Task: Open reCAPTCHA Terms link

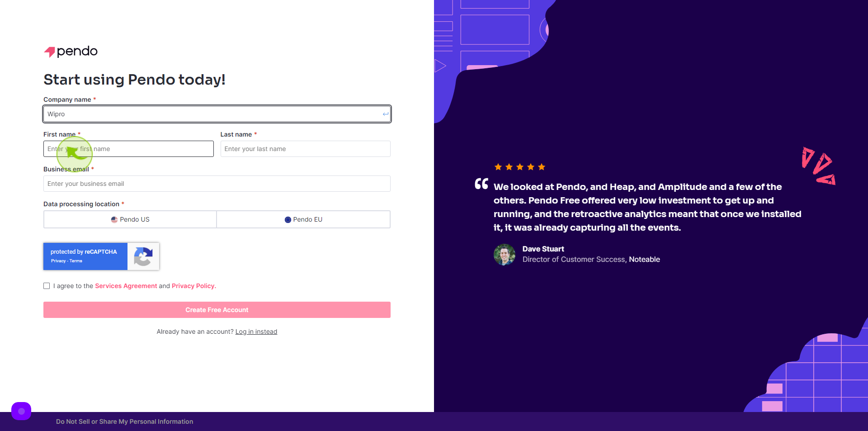Action: [76, 261]
